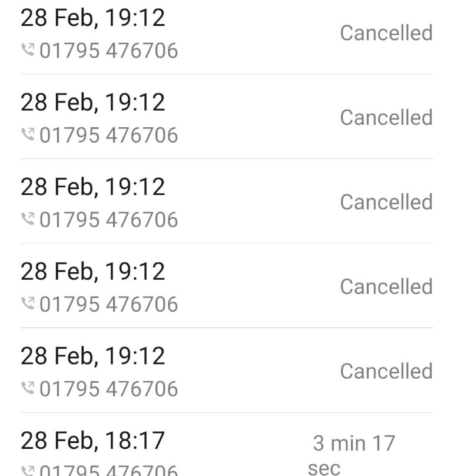Tap the outgoing call icon in the second entry
Screen dimensions: 454x476
tap(28, 134)
